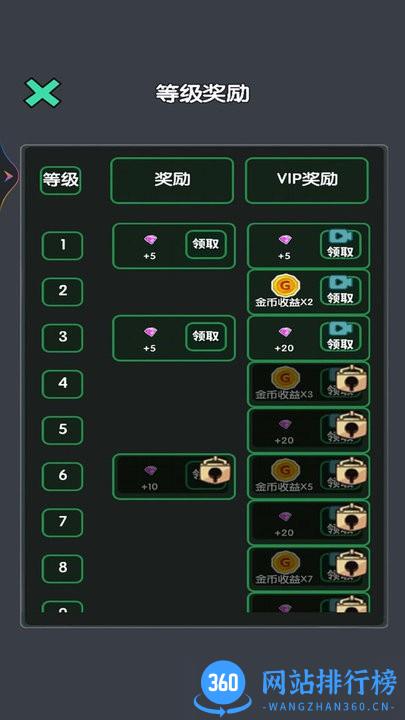
Task: Click the padlock on level 6 normal reward
Action: pos(215,471)
